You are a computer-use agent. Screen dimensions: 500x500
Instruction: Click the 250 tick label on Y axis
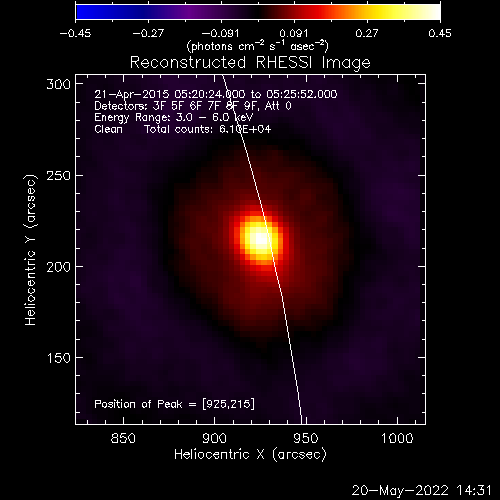pyautogui.click(x=58, y=176)
